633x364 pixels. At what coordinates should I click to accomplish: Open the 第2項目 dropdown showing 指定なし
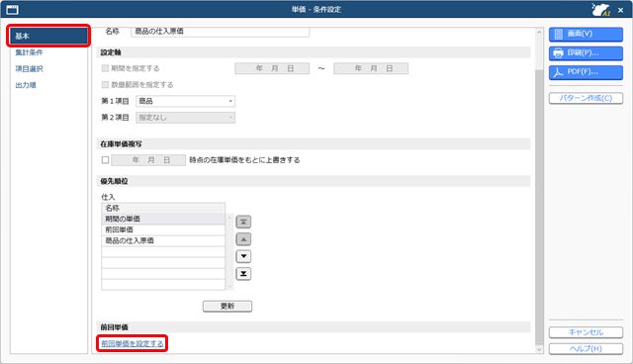pyautogui.click(x=186, y=118)
